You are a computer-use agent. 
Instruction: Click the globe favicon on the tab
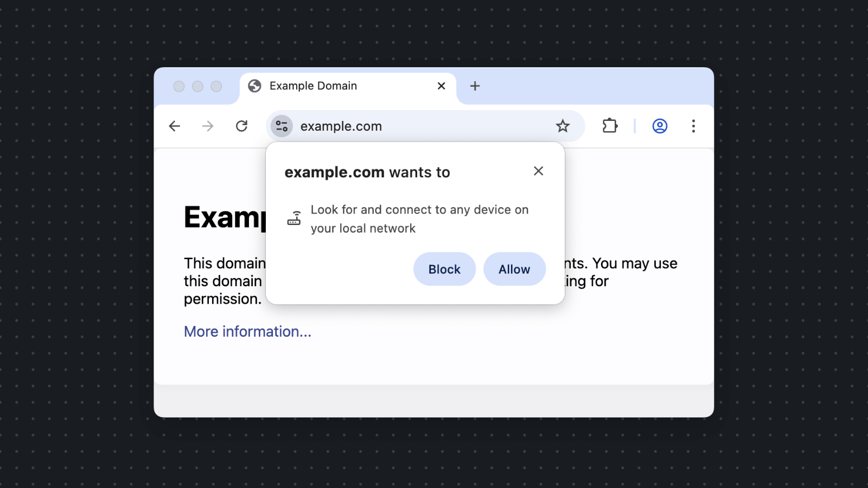[255, 86]
